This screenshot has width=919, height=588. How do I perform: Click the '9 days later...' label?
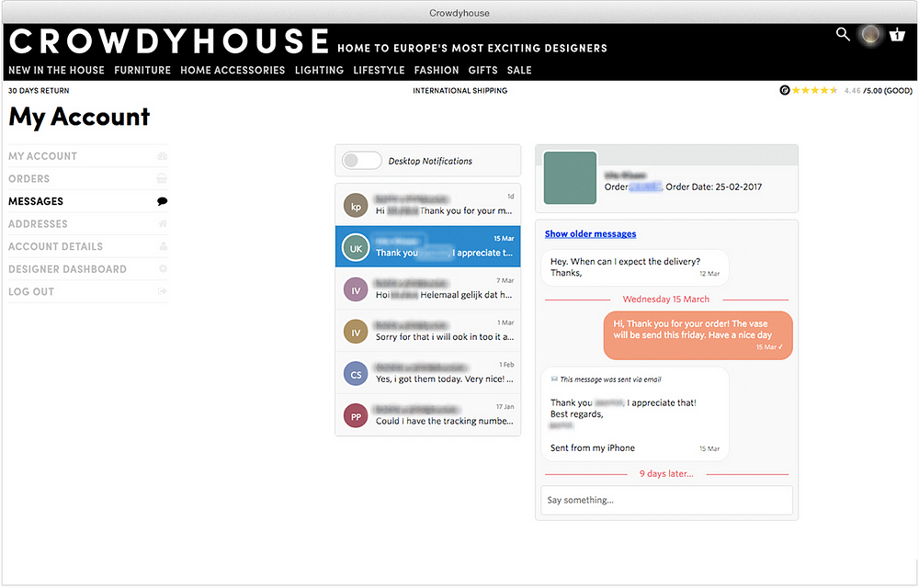pyautogui.click(x=666, y=474)
